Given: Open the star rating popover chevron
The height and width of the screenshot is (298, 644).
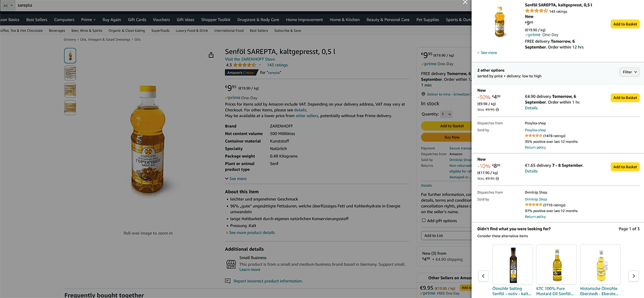Looking at the screenshot, I should click(x=260, y=65).
